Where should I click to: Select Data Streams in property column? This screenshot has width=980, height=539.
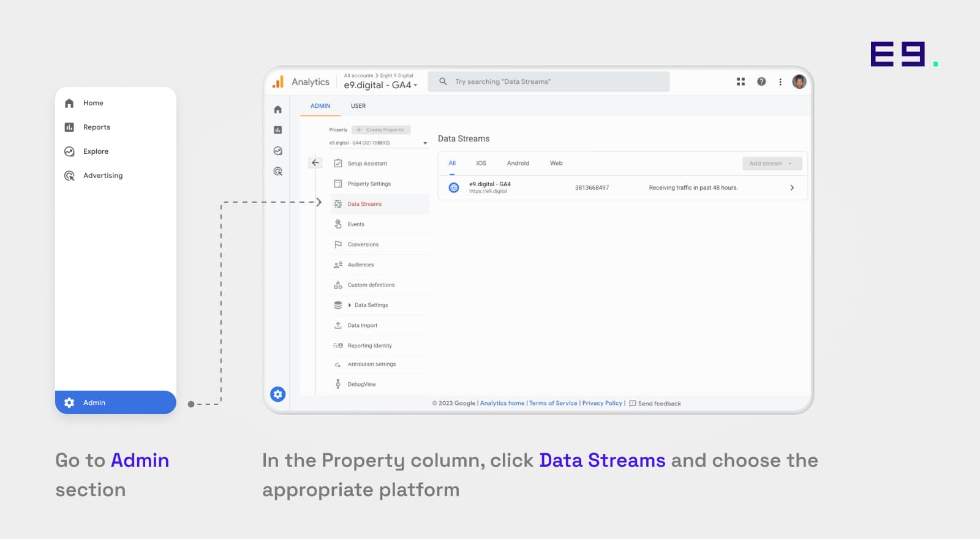[x=380, y=204]
